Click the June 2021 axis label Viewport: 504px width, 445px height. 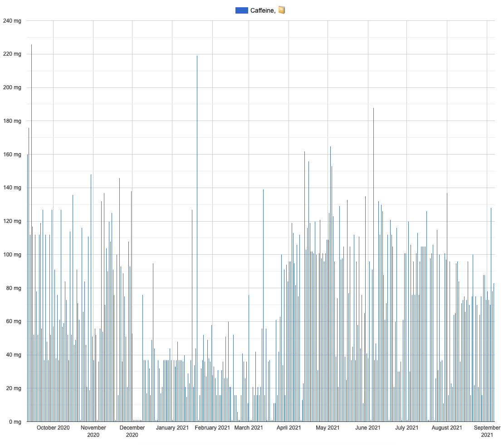click(x=368, y=428)
